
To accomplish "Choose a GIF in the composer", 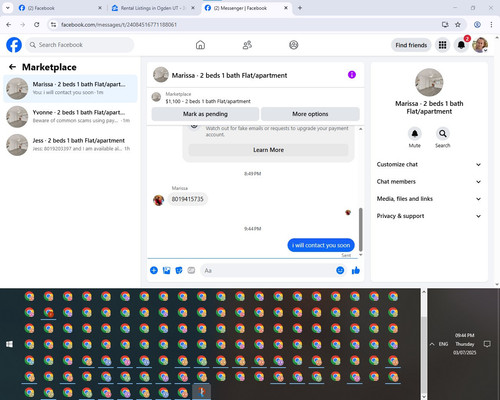I will click(x=191, y=270).
